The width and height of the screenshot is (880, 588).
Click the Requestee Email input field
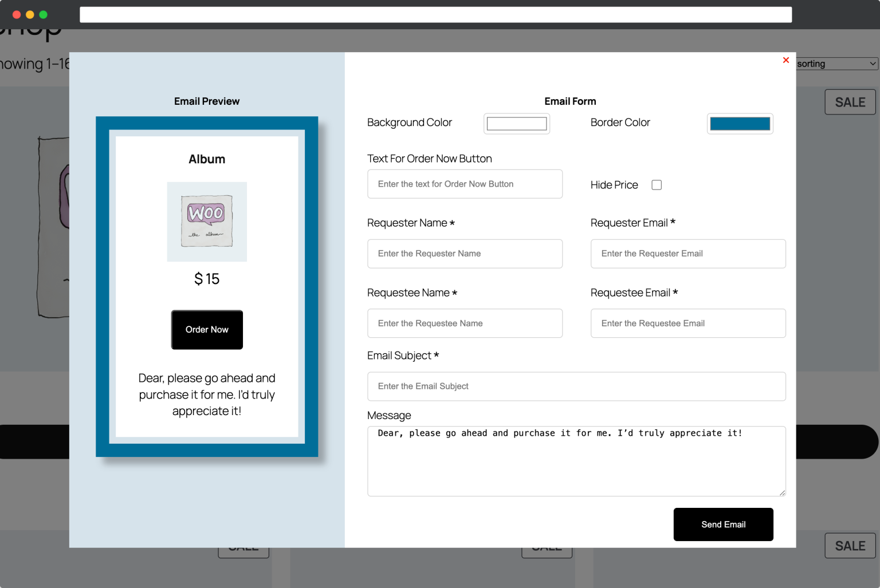[x=687, y=323]
